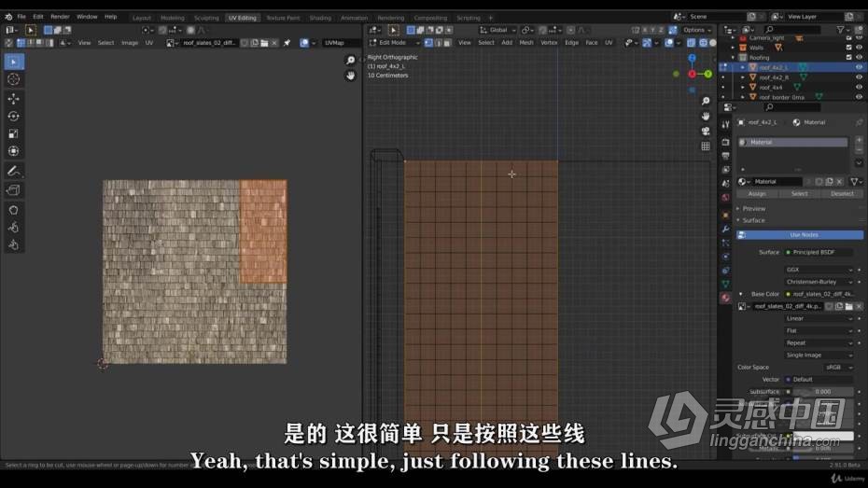
Task: Add a material slot with plus button
Action: [859, 141]
